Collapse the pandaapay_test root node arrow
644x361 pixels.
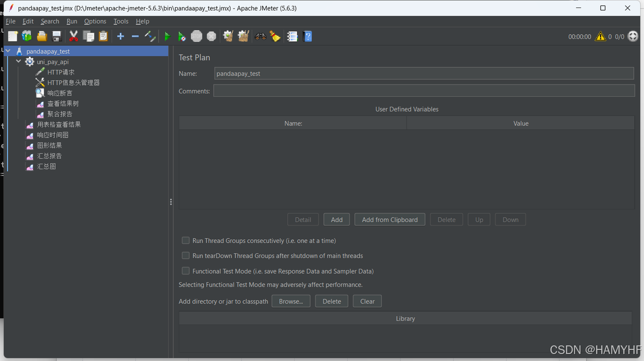coord(8,51)
